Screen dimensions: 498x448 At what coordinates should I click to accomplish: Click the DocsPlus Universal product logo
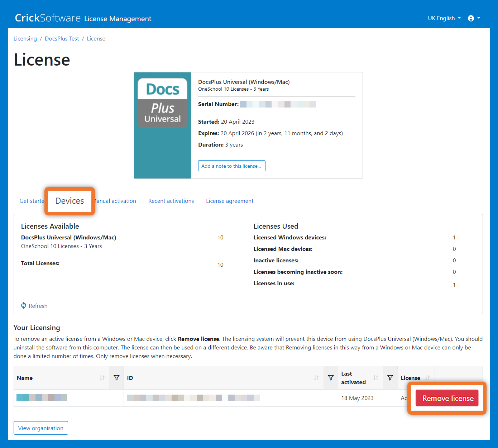coord(163,103)
